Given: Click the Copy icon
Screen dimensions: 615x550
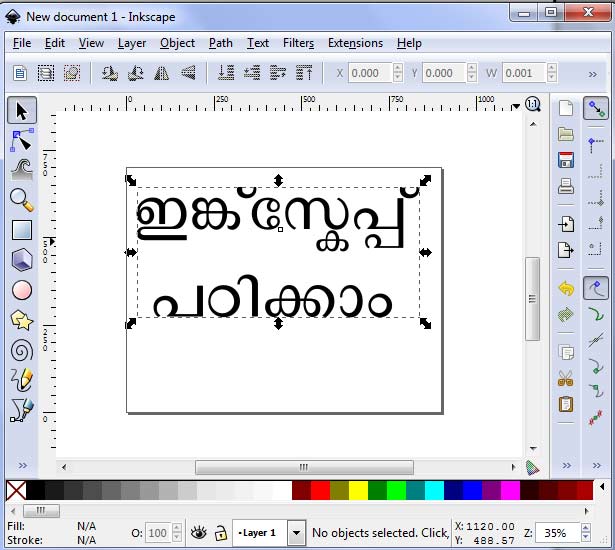Looking at the screenshot, I should (x=566, y=352).
